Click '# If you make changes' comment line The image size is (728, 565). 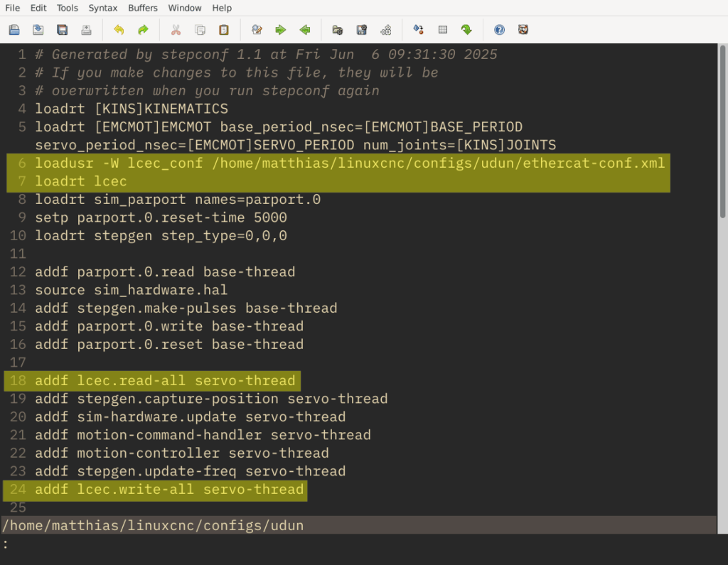[237, 72]
